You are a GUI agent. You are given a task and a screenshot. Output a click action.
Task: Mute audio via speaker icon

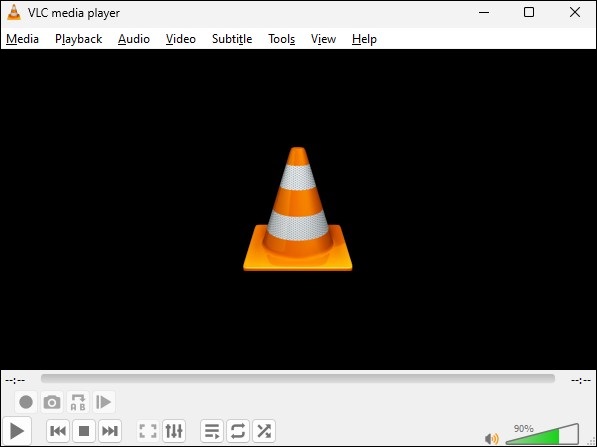click(492, 438)
